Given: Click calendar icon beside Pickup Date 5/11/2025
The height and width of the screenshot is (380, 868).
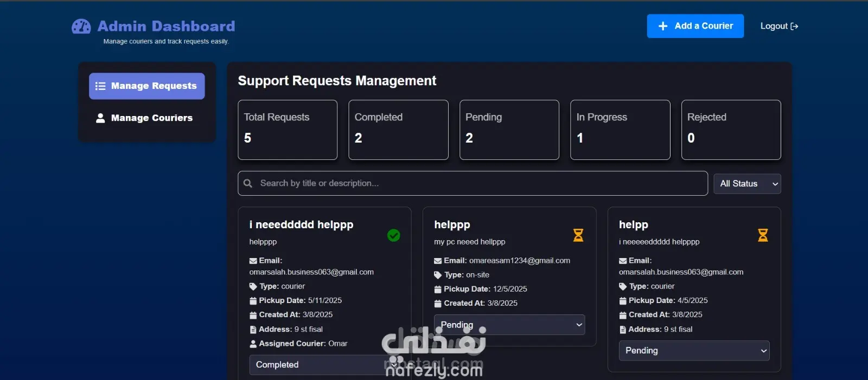Looking at the screenshot, I should pyautogui.click(x=253, y=301).
